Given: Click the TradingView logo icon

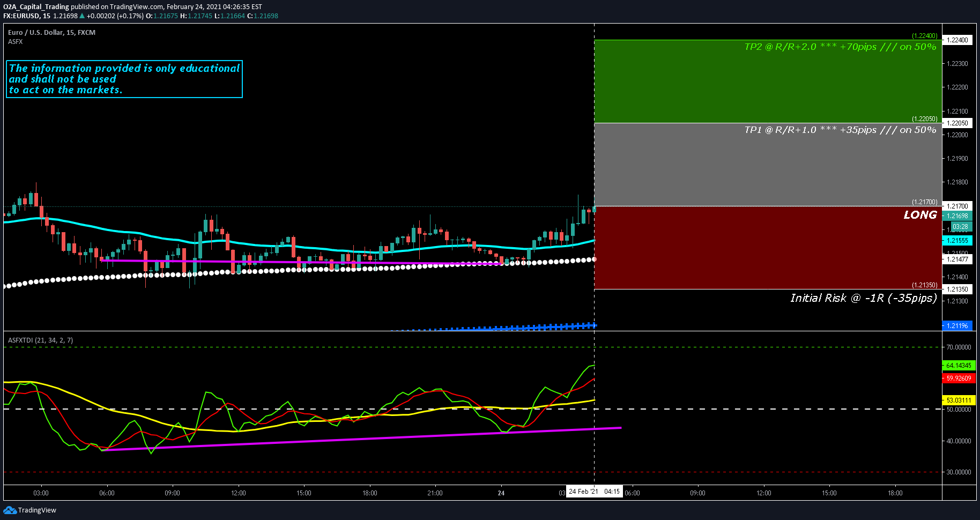Looking at the screenshot, I should pyautogui.click(x=10, y=510).
